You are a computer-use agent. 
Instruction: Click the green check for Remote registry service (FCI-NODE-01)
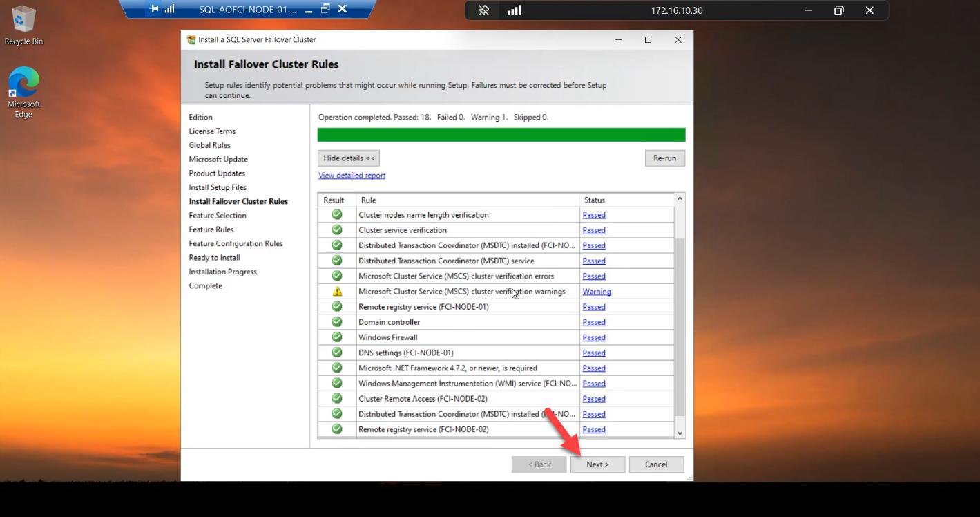337,306
